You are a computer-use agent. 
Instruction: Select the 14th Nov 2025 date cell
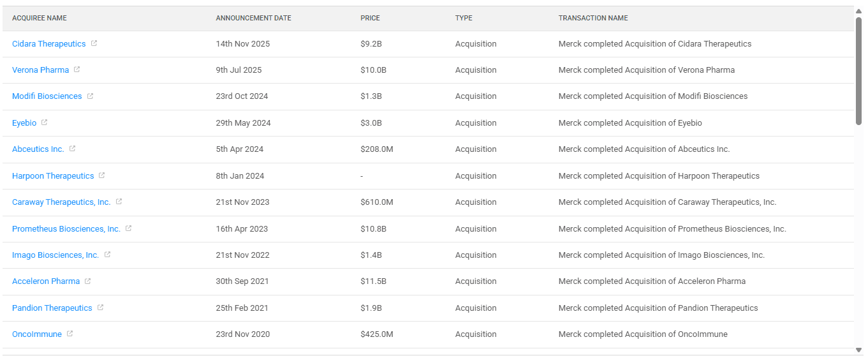click(243, 44)
